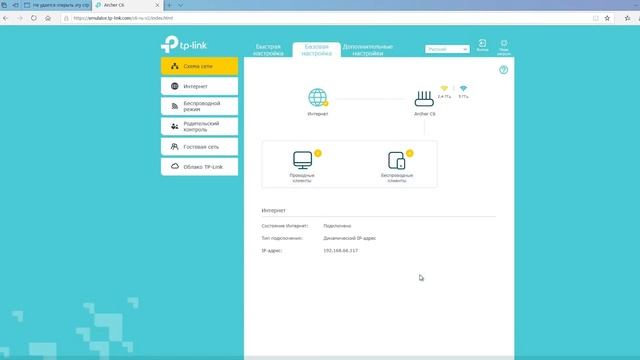Select the Internet globe icon in network map
This screenshot has height=360, width=640.
pos(318,98)
